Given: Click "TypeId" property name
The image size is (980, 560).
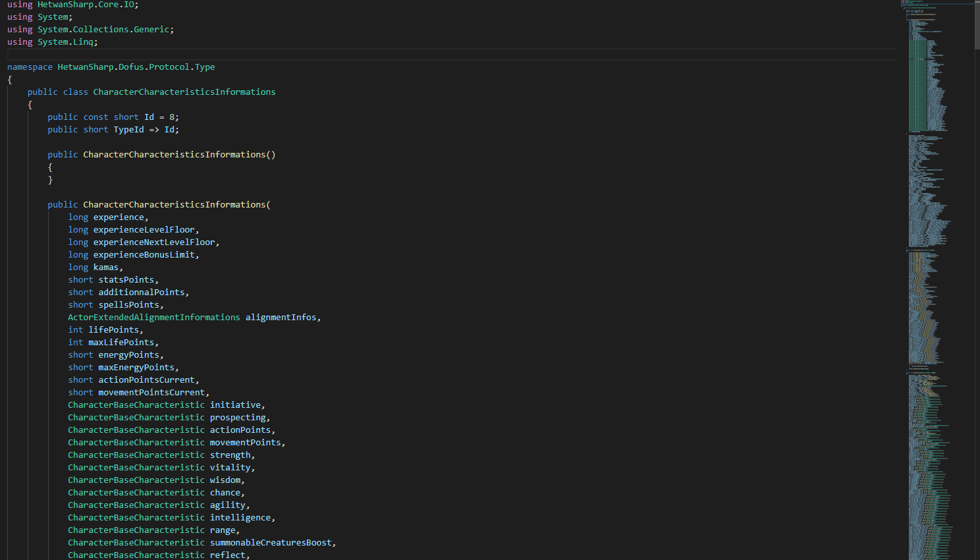Looking at the screenshot, I should coord(128,130).
